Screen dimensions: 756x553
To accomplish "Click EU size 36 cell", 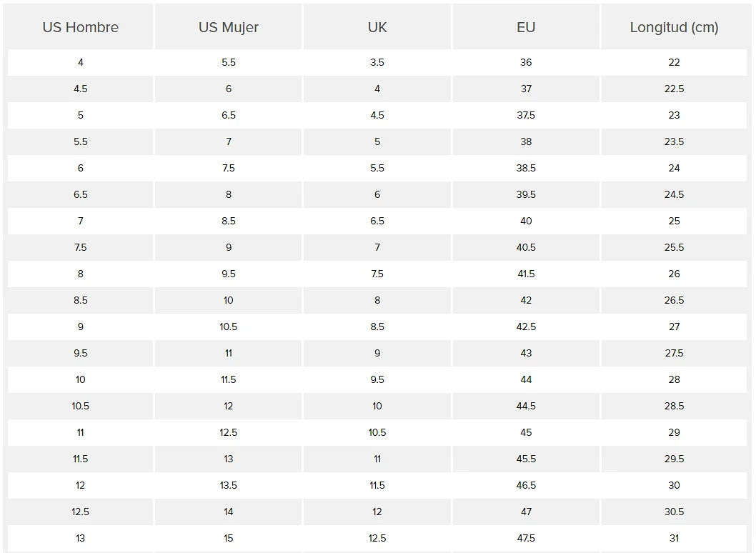I will click(526, 62).
